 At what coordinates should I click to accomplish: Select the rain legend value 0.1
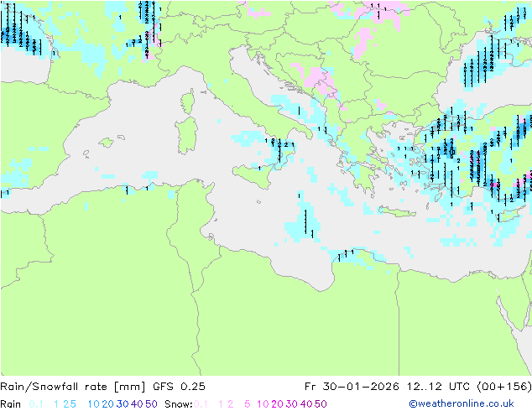pos(36,404)
